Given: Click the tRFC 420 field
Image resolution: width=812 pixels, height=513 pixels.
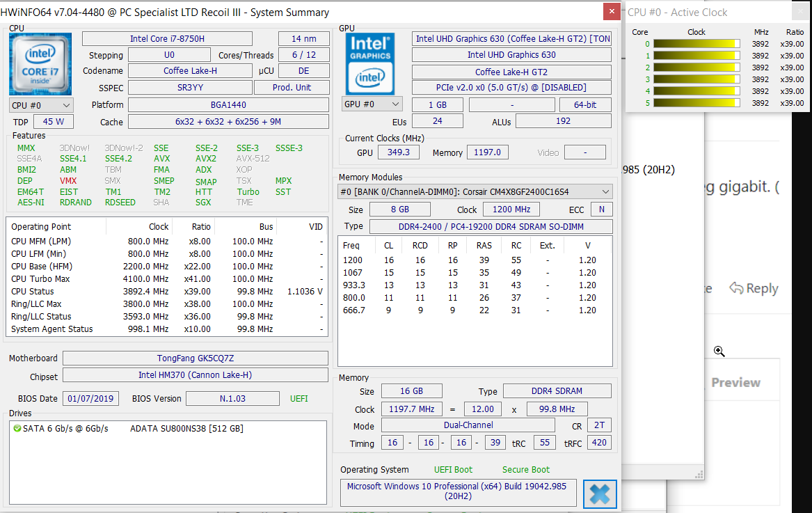Looking at the screenshot, I should click(599, 443).
